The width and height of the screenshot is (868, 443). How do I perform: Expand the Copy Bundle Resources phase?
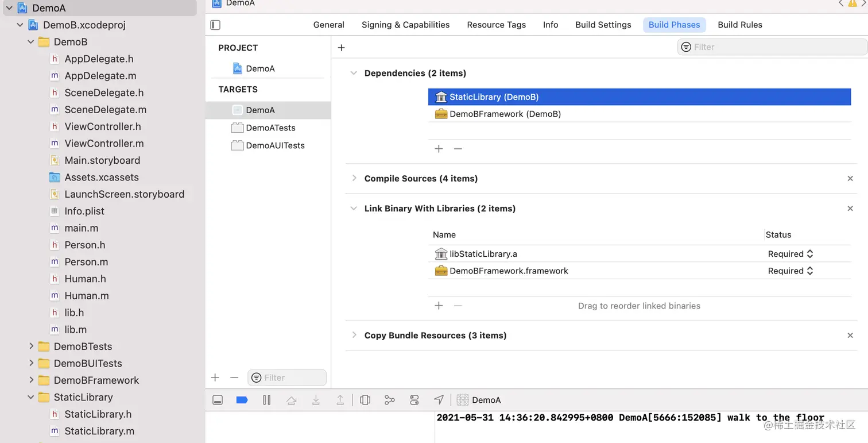click(354, 335)
